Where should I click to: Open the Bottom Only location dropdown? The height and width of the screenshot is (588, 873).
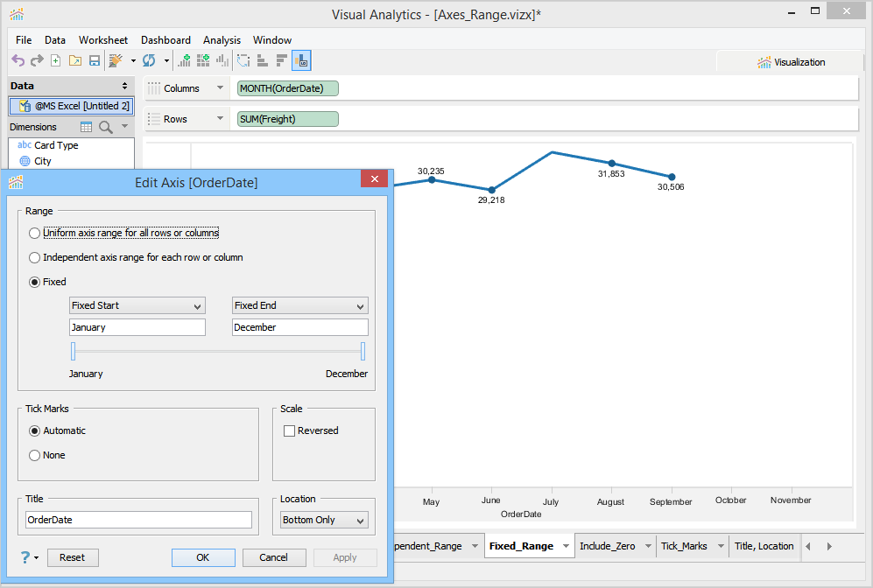(x=323, y=520)
